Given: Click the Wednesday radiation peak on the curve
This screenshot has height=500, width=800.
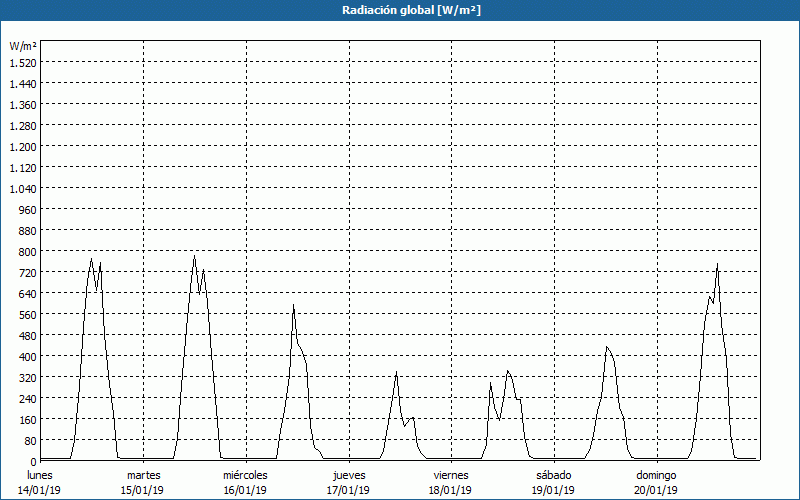Looking at the screenshot, I should (293, 305).
